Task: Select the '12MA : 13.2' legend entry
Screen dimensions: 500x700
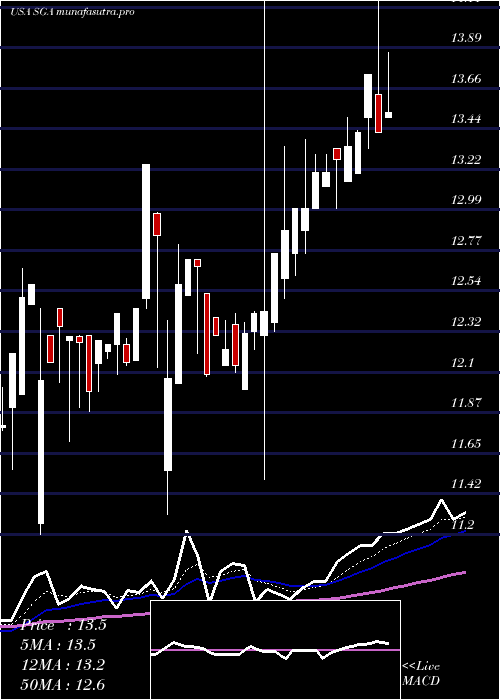Action: 63,665
